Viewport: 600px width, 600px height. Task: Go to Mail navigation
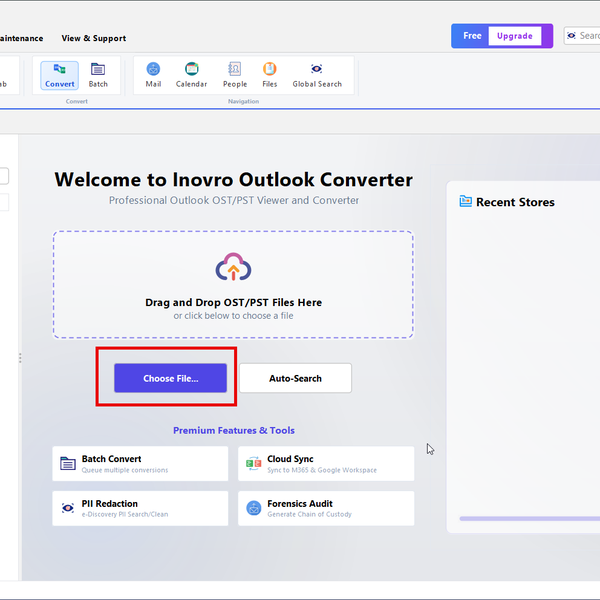click(x=153, y=75)
